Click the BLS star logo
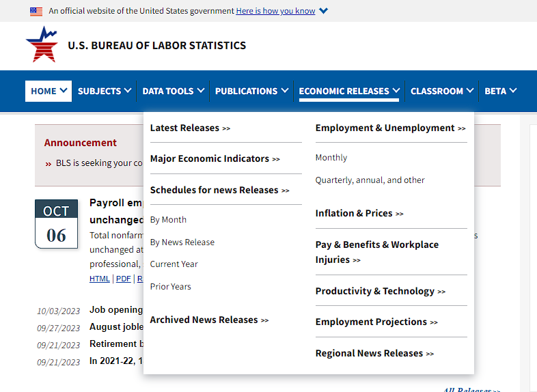 [x=42, y=44]
